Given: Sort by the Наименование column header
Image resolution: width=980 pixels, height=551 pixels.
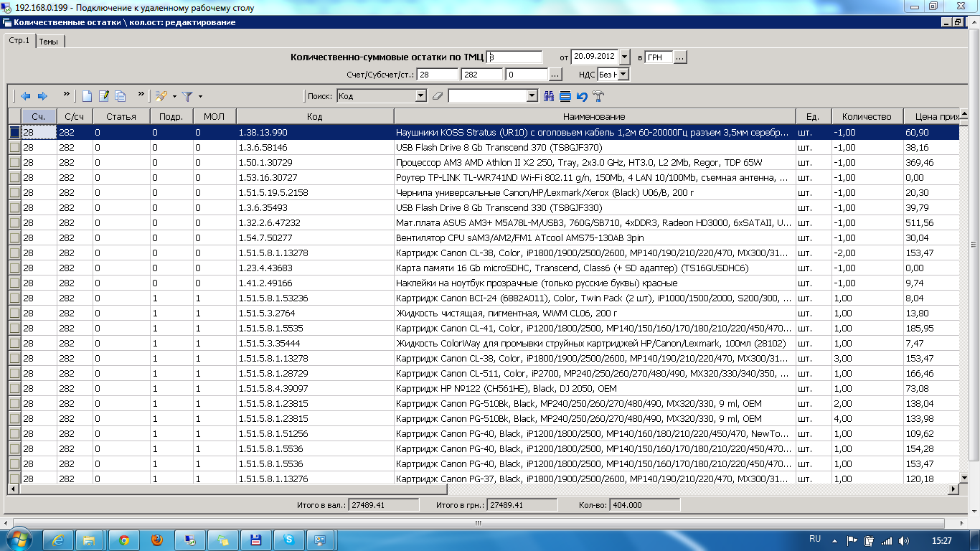Looking at the screenshot, I should click(x=594, y=116).
